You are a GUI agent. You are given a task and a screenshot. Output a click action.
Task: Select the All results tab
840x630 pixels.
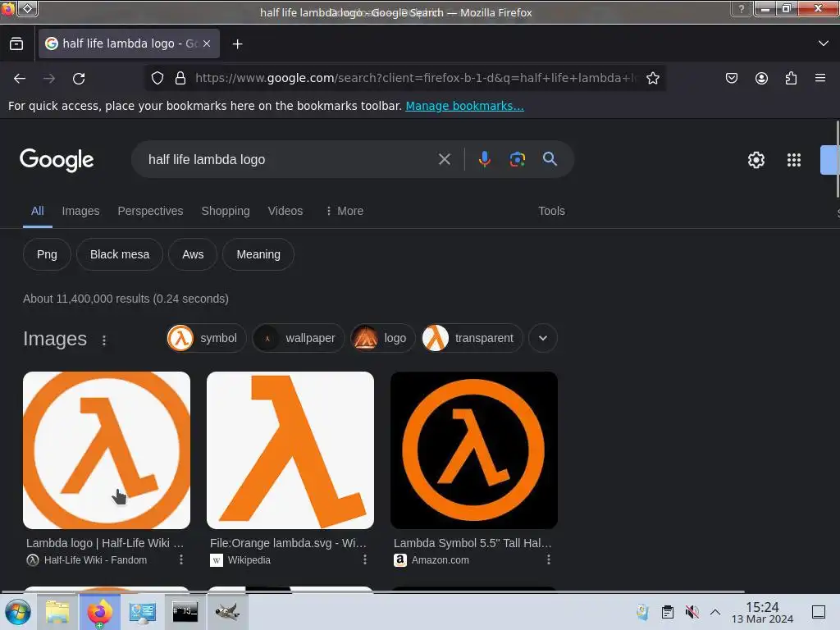tap(38, 211)
